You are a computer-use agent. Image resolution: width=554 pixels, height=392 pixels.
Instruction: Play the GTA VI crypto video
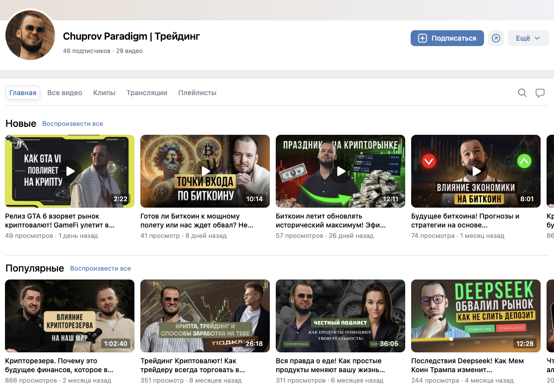[x=70, y=171]
